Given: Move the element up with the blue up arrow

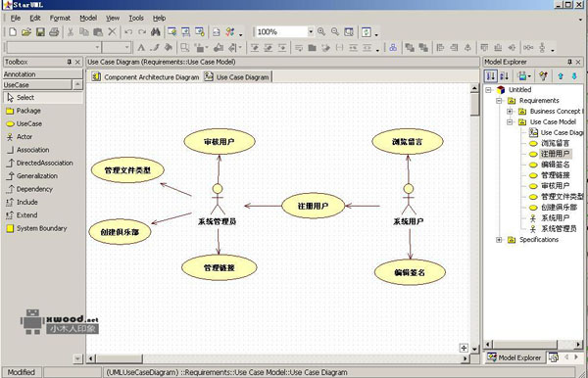Looking at the screenshot, I should 561,76.
